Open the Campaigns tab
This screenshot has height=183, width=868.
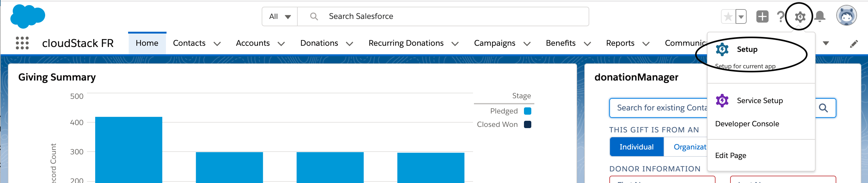click(x=495, y=43)
